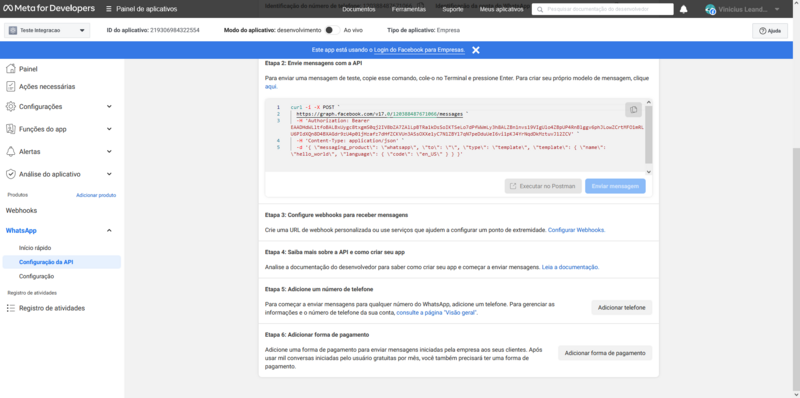Open Configurar Webhooks link
The image size is (800, 398).
577,230
